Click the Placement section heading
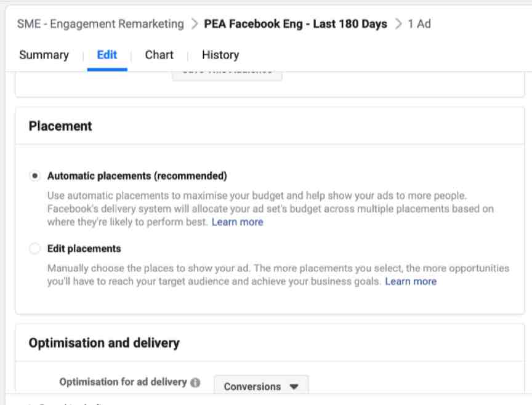 (60, 126)
